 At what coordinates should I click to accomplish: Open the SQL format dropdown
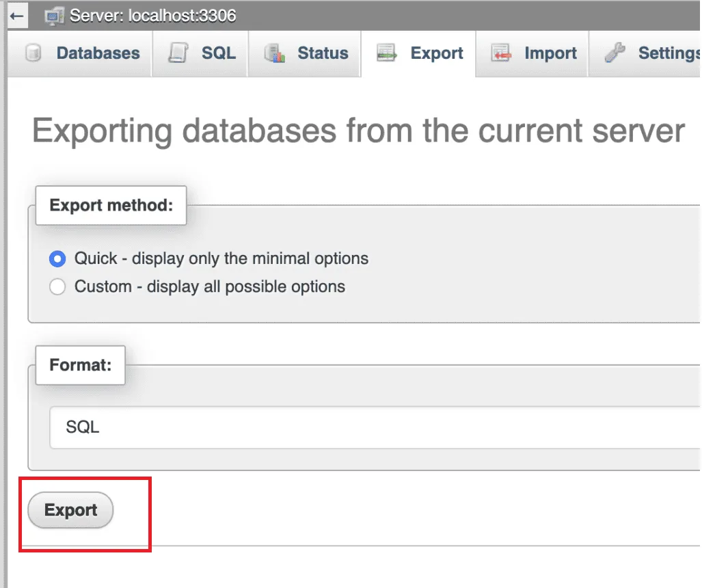tap(375, 427)
